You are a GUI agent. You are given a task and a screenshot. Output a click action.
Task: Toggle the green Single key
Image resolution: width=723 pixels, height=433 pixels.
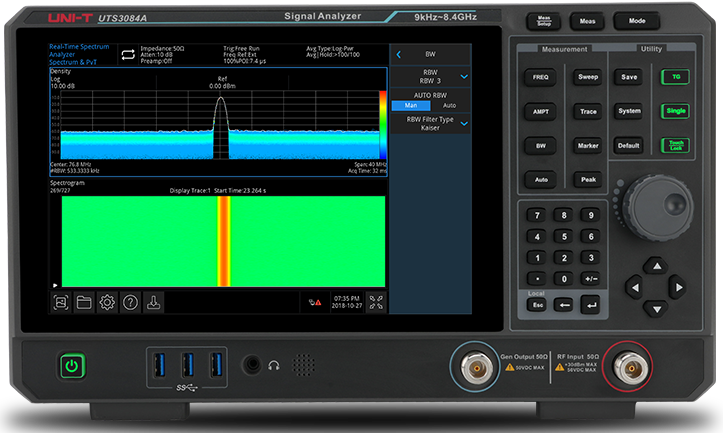[x=676, y=111]
